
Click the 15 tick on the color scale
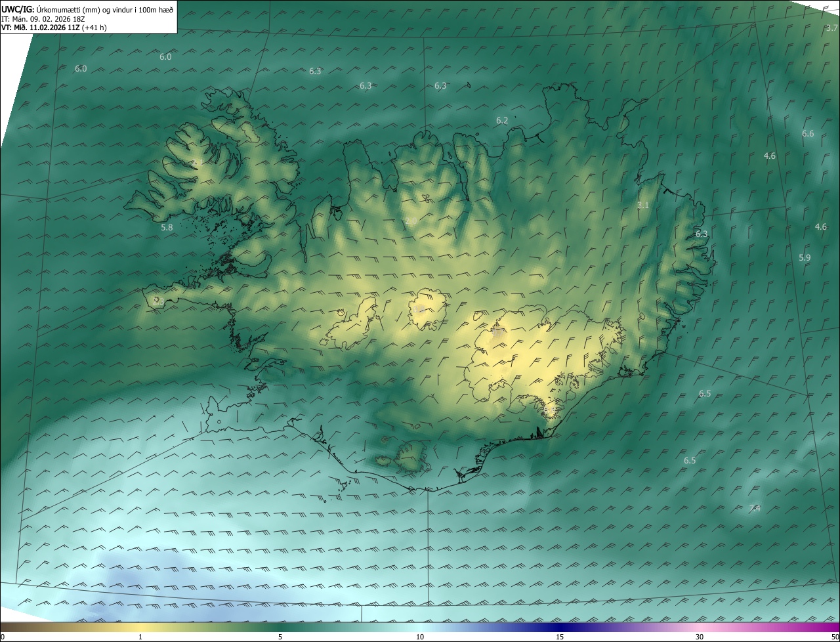pos(560,637)
